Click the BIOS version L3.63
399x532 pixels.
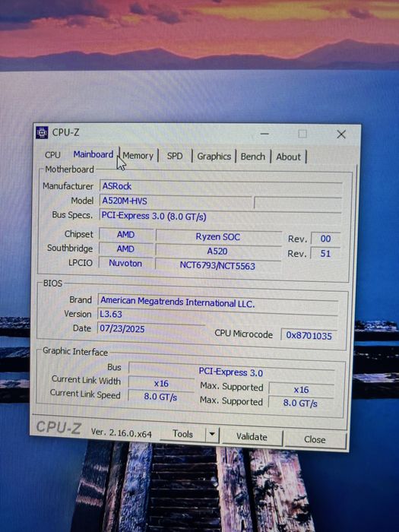pyautogui.click(x=218, y=315)
